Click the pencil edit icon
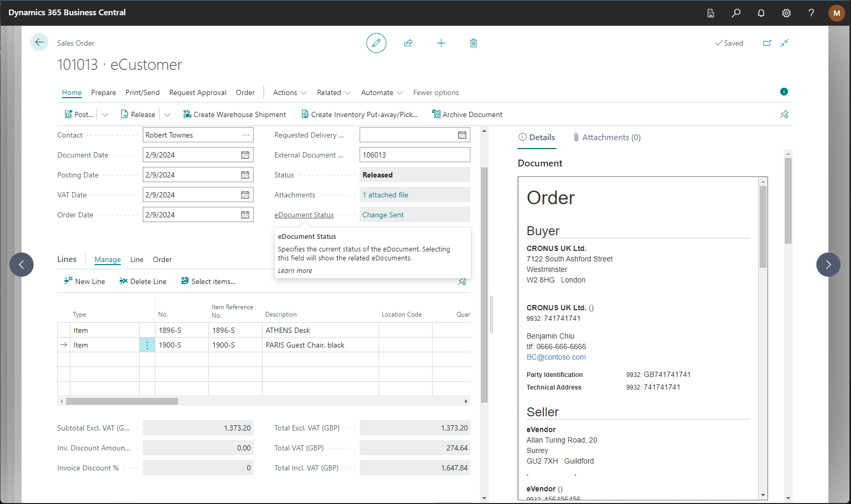This screenshot has height=504, width=851. (x=376, y=43)
